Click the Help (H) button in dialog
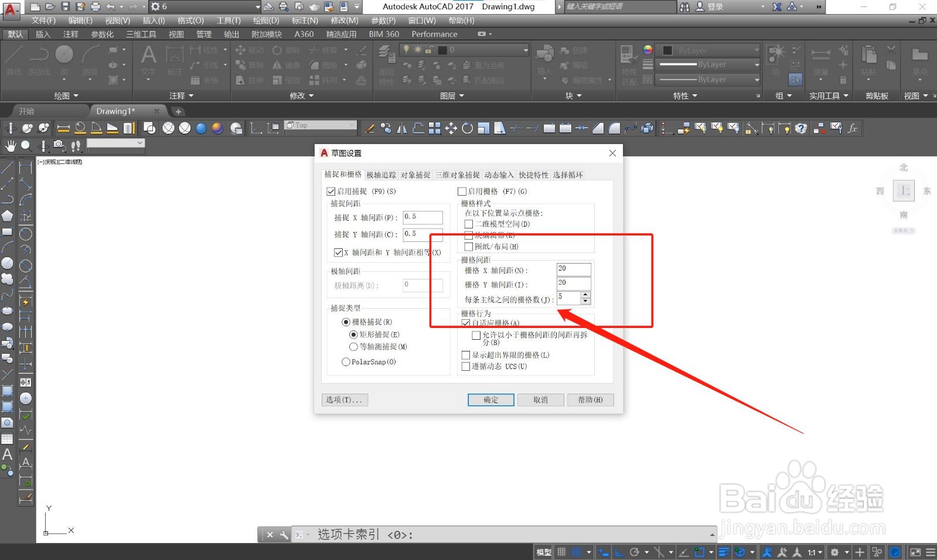Image resolution: width=937 pixels, height=560 pixels. (590, 399)
